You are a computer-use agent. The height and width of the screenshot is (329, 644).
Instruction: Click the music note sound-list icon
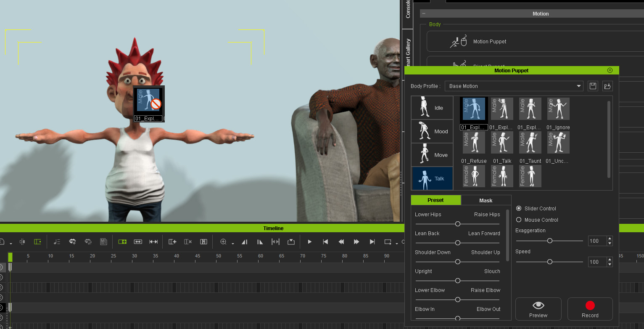[x=57, y=242]
